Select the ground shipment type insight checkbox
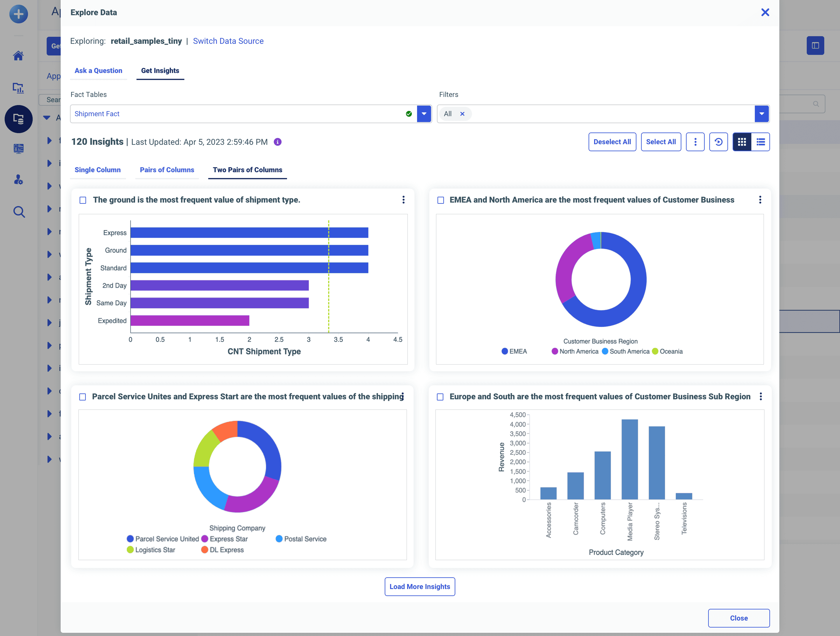The image size is (840, 636). [83, 200]
